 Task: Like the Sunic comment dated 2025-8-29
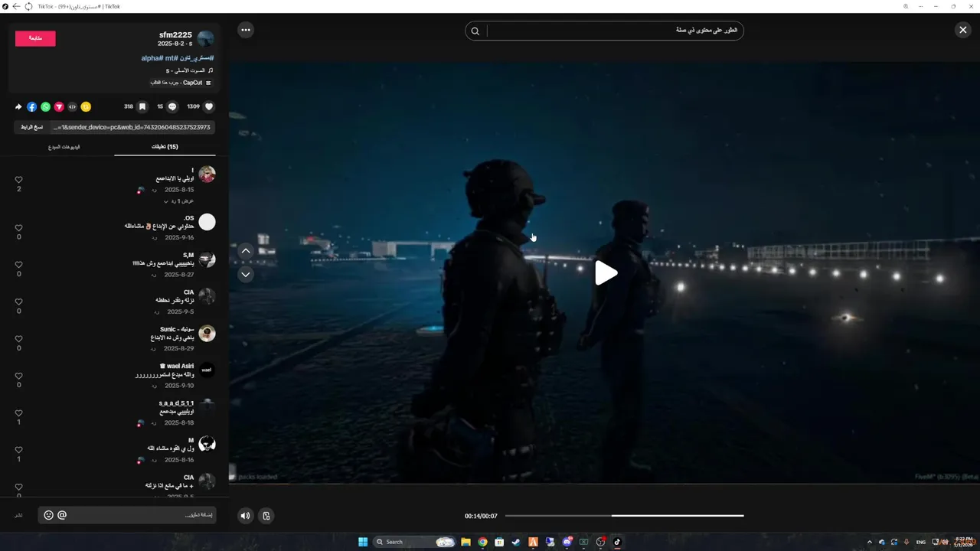coord(19,339)
